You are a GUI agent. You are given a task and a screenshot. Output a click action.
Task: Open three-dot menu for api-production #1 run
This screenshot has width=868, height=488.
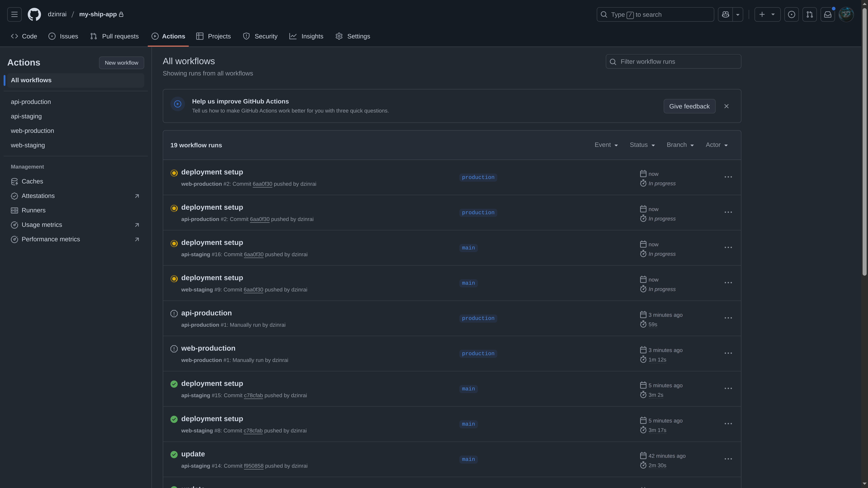728,318
